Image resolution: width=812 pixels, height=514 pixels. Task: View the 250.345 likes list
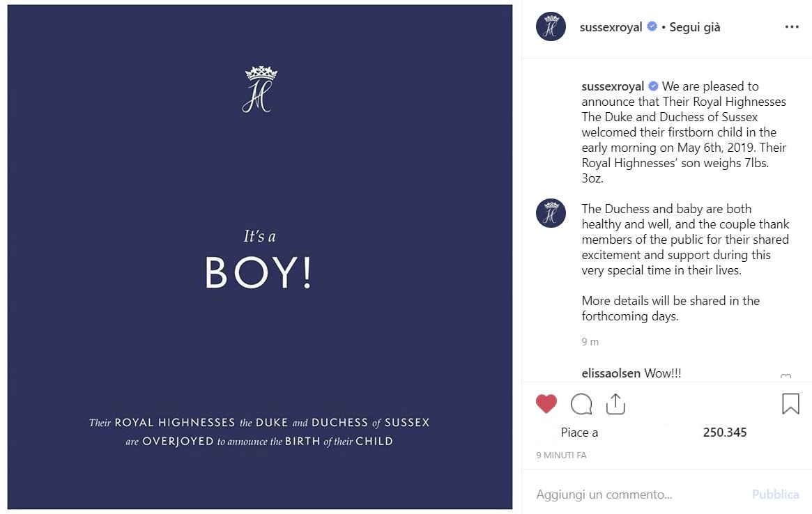pyautogui.click(x=724, y=433)
